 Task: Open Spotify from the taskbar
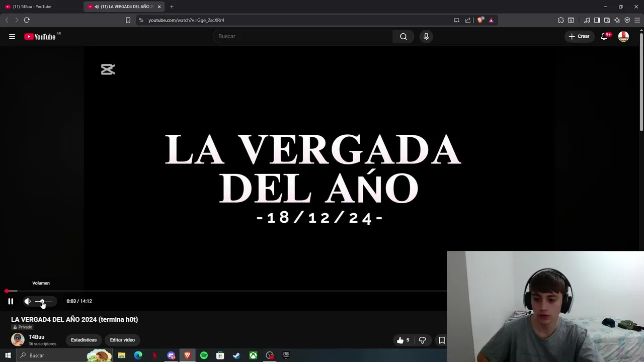point(204,355)
